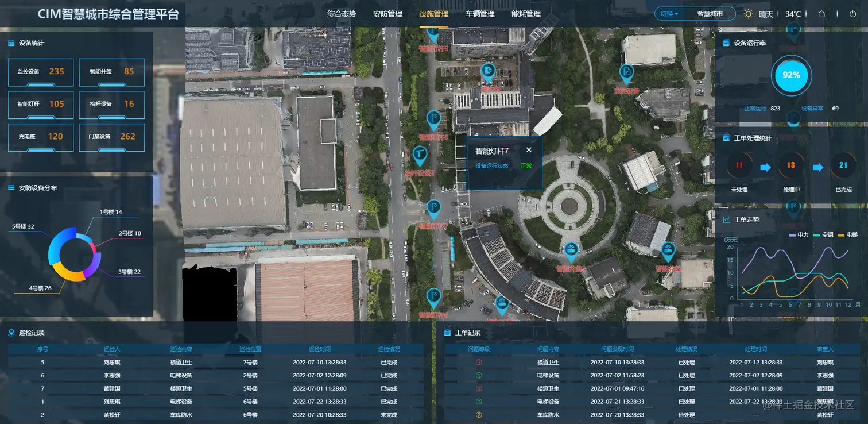Click the 问题等级 column header
This screenshot has width=868, height=424.
pos(479,349)
